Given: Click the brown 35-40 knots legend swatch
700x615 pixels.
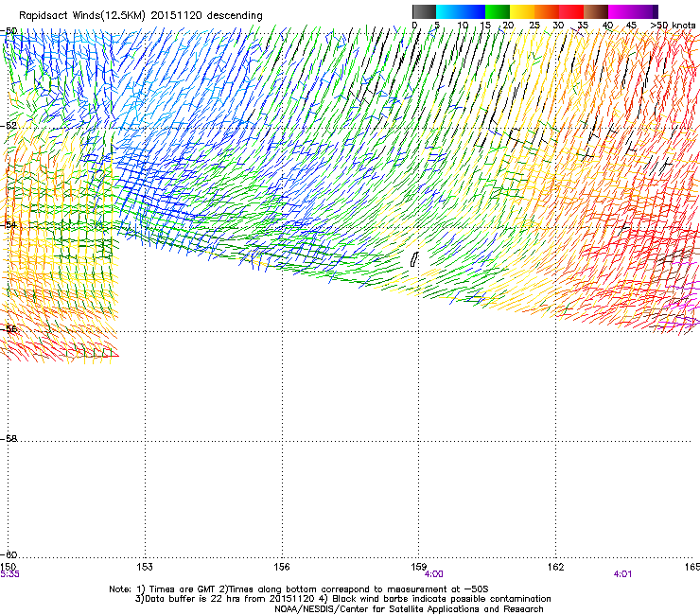Looking at the screenshot, I should (x=596, y=11).
